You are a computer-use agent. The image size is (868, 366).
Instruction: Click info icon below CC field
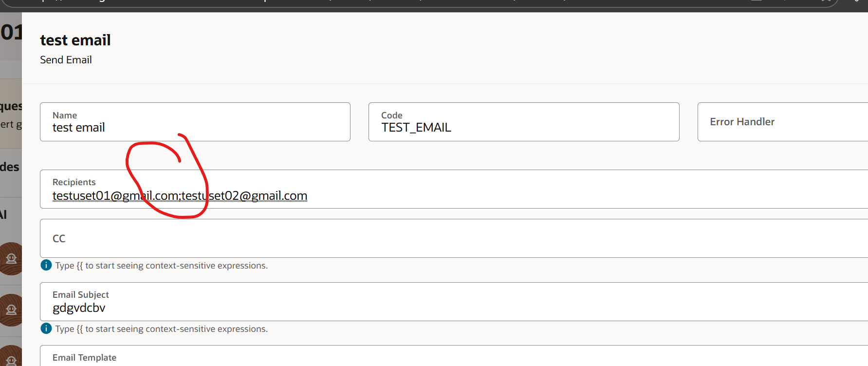46,265
